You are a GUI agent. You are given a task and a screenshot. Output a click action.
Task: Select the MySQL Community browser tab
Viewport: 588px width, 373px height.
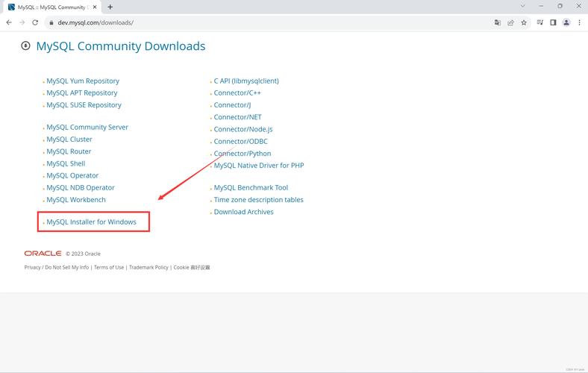[x=51, y=7]
